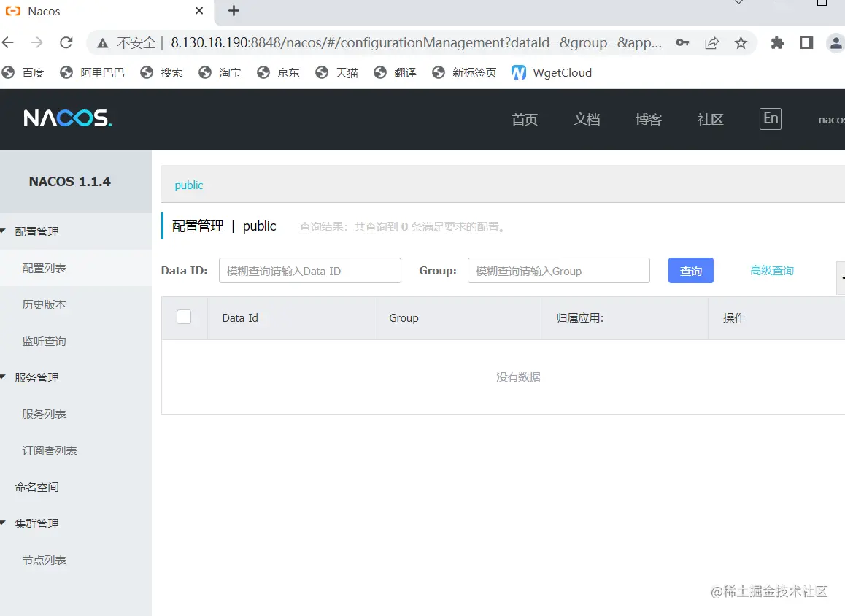The height and width of the screenshot is (616, 845).
Task: Click the browser forward arrow
Action: [36, 42]
